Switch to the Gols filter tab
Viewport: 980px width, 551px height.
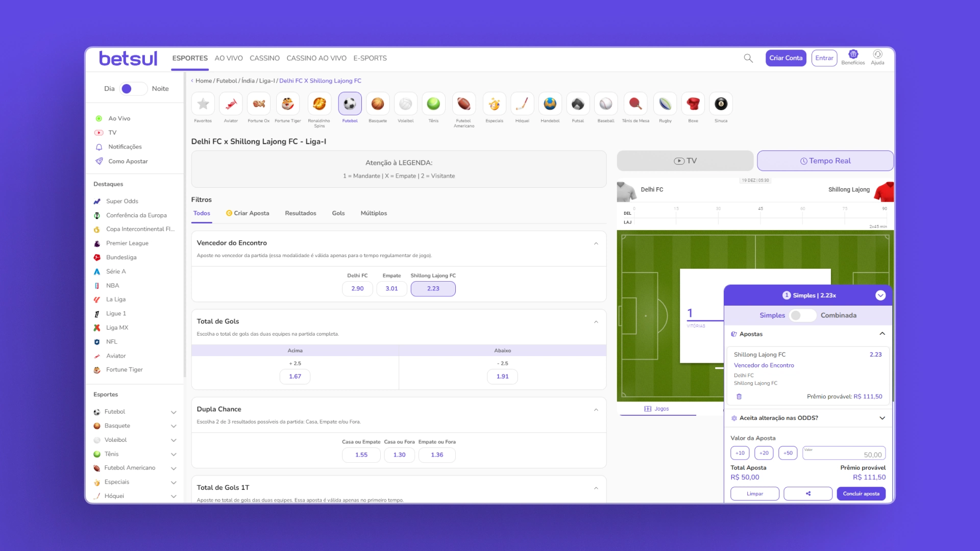[338, 213]
